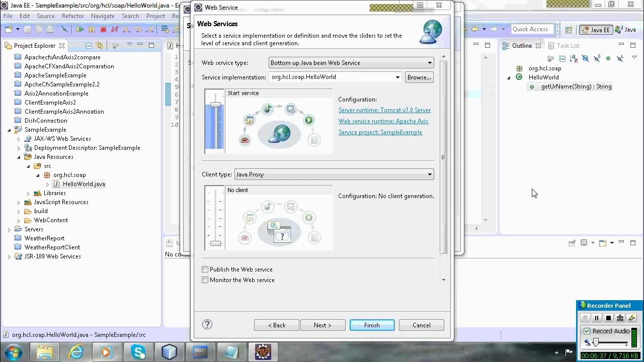Pause recording in the Recorder Panel
The width and height of the screenshot is (644, 362).
(597, 318)
